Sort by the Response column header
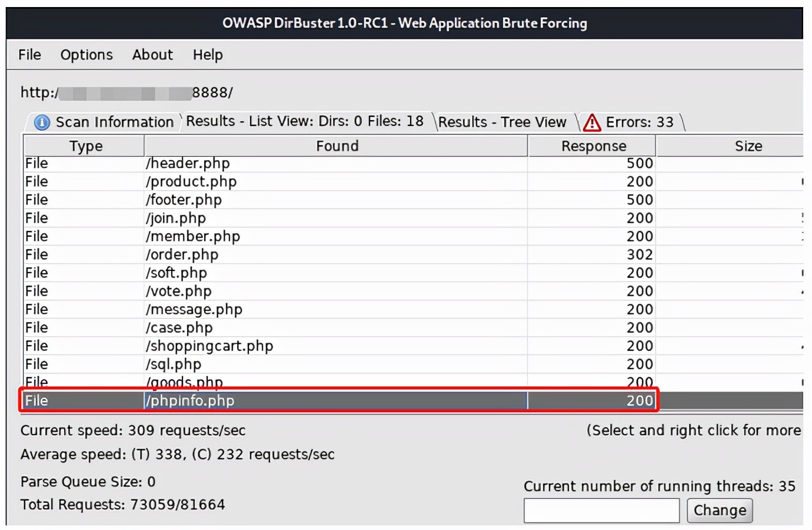Image resolution: width=812 pixels, height=530 pixels. point(592,145)
